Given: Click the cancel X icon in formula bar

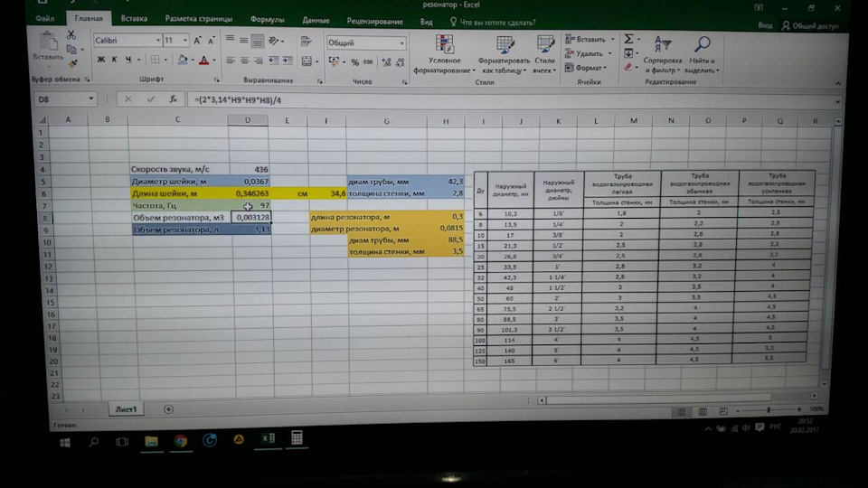Looking at the screenshot, I should coord(127,99).
